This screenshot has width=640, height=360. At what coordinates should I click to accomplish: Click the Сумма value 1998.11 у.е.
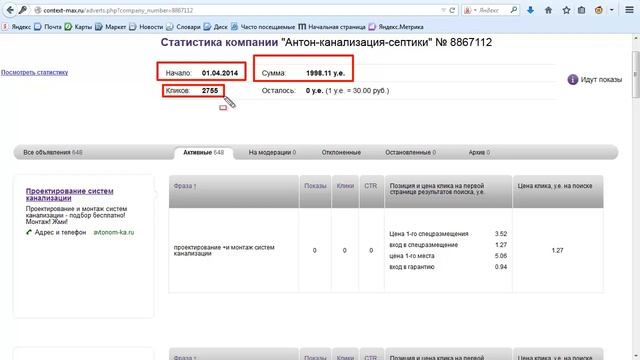[325, 73]
